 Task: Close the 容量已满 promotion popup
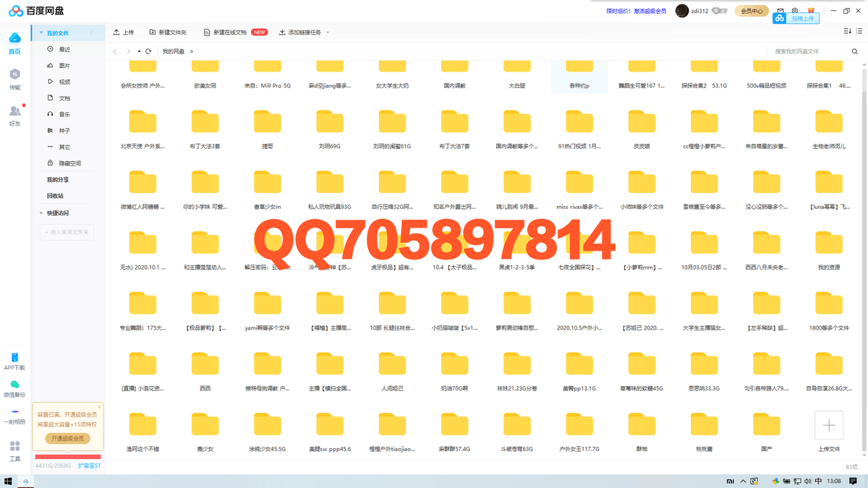click(99, 407)
